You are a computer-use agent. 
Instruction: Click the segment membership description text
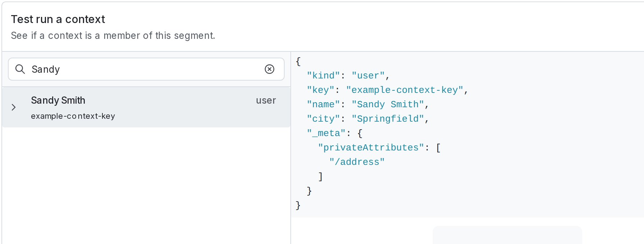(x=113, y=36)
